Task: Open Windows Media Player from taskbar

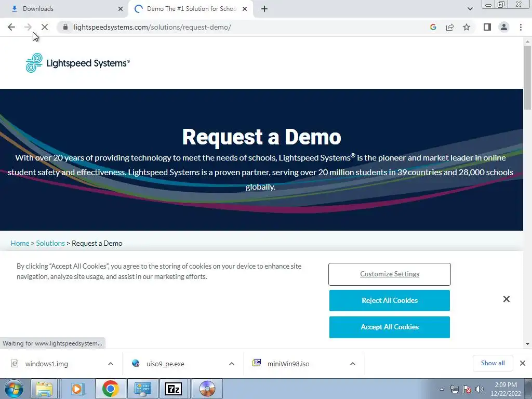Action: pos(77,389)
